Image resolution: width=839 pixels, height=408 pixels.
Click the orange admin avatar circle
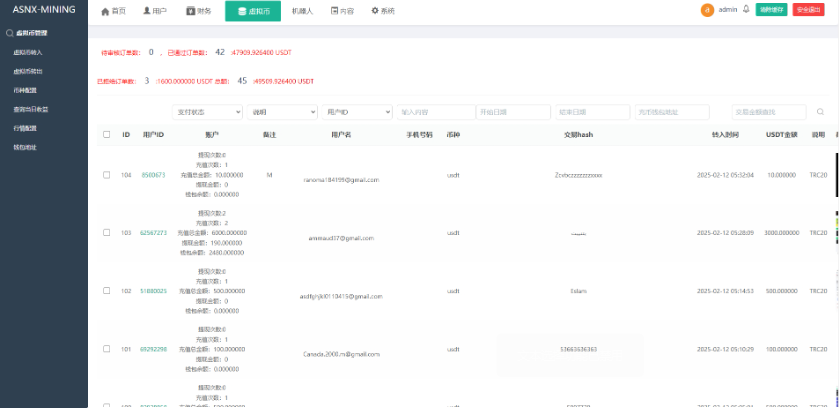707,10
